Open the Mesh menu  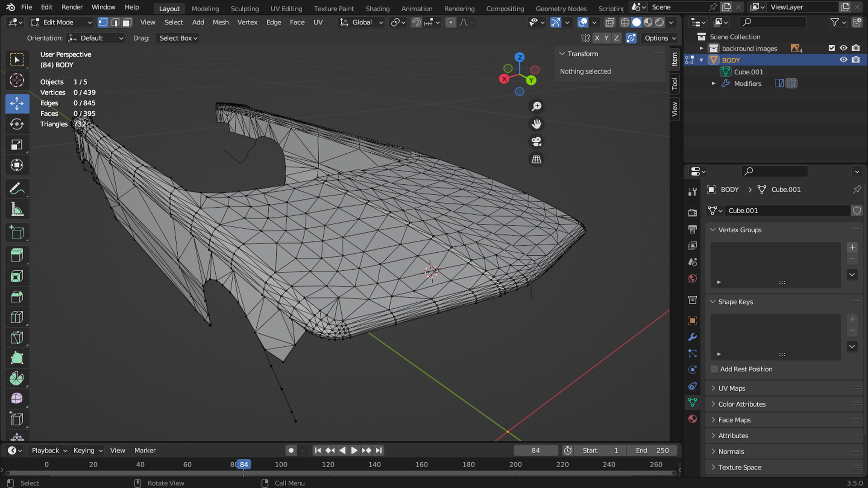point(220,23)
